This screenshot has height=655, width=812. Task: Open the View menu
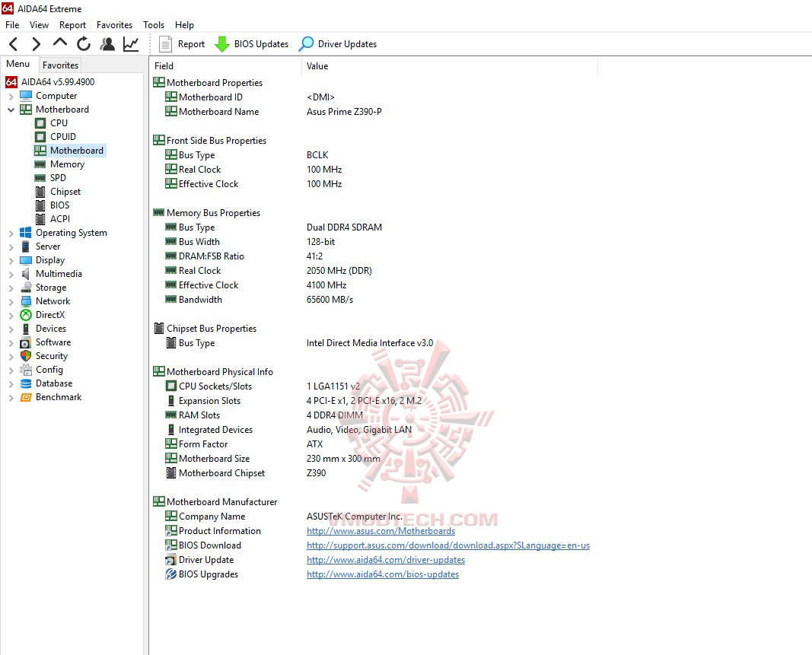39,25
